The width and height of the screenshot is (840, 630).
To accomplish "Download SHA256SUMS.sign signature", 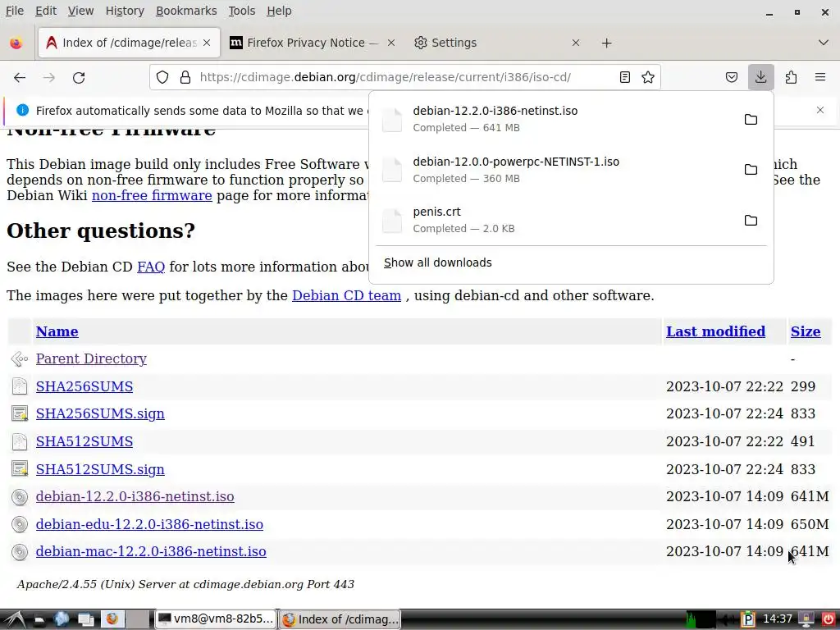I will point(100,414).
